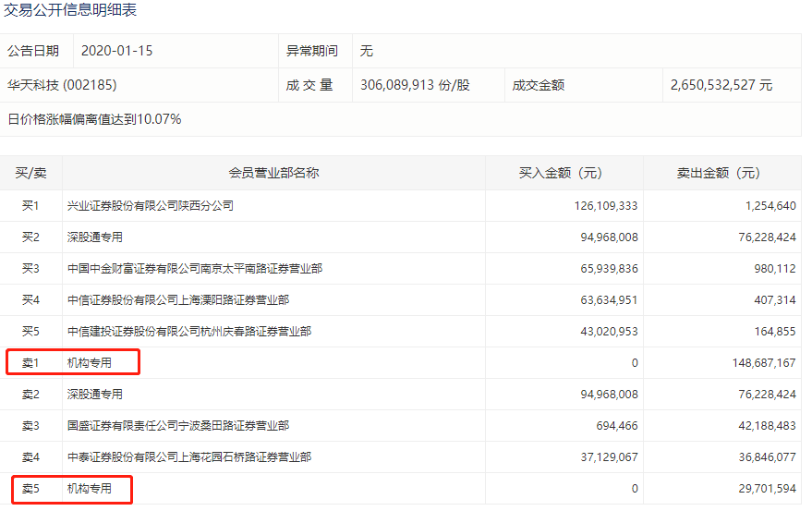
Task: Click the 卖5 row label
Action: pos(30,489)
